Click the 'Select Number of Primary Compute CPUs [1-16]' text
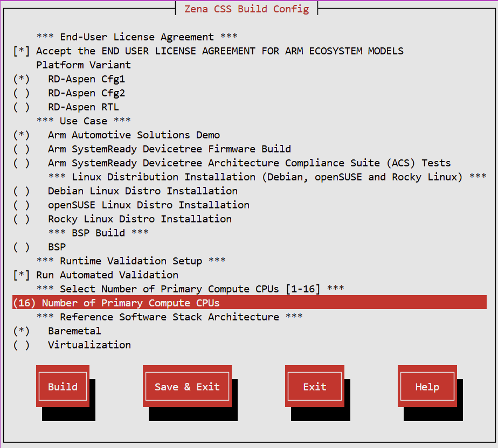Viewport: 498px width, 448px height. [190, 289]
